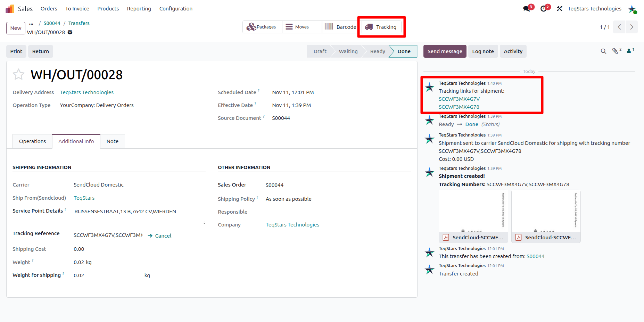
Task: Switch to the Operations tab
Action: click(32, 141)
